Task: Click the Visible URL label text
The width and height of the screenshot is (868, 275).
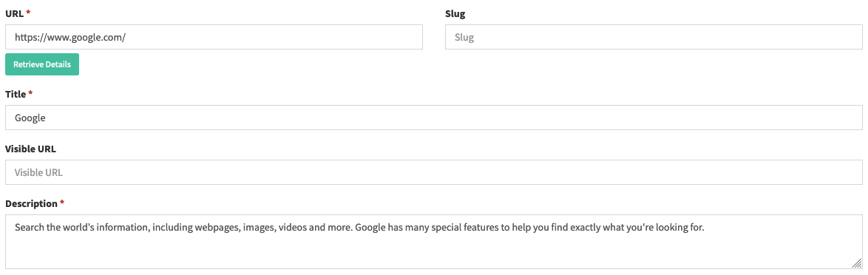Action: click(30, 149)
